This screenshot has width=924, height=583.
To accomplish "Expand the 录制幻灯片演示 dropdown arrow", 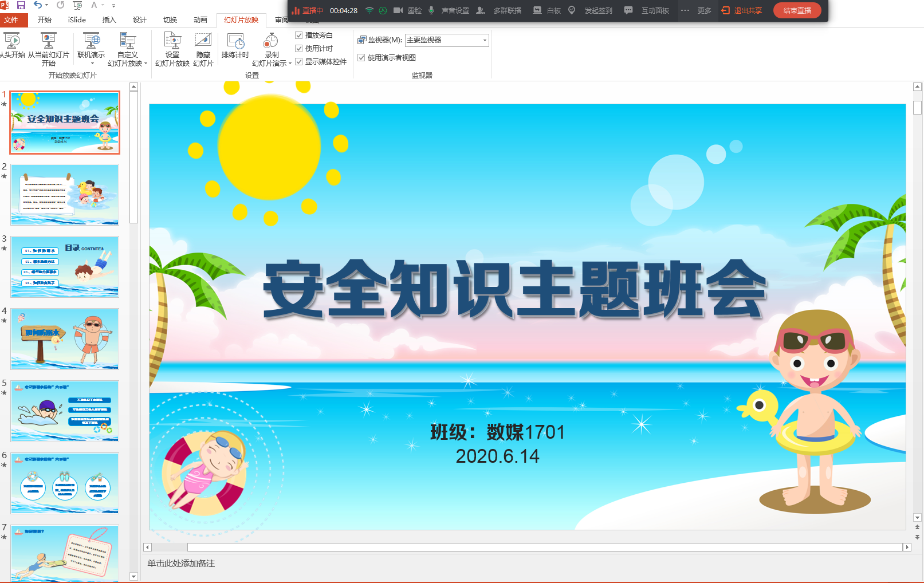I will (x=290, y=64).
